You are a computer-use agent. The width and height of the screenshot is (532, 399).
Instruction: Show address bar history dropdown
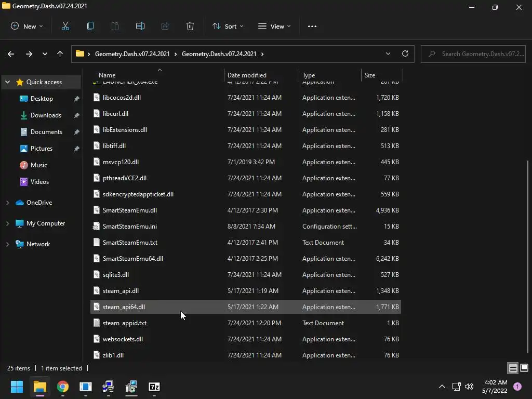(388, 54)
